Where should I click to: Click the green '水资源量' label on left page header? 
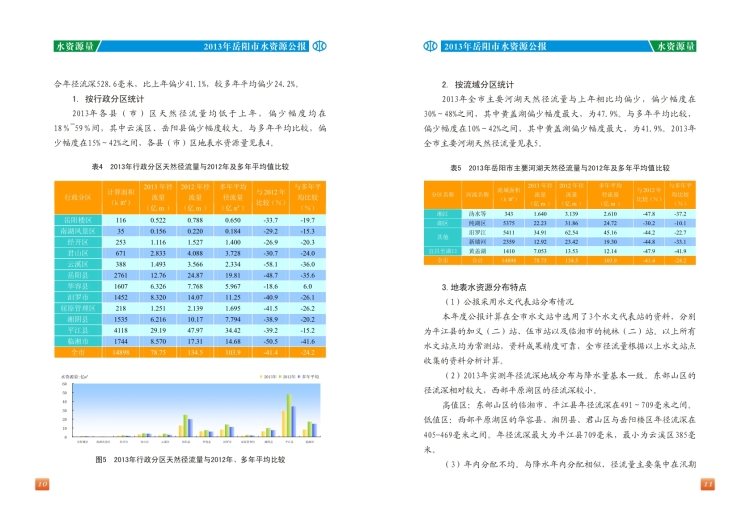(x=76, y=46)
